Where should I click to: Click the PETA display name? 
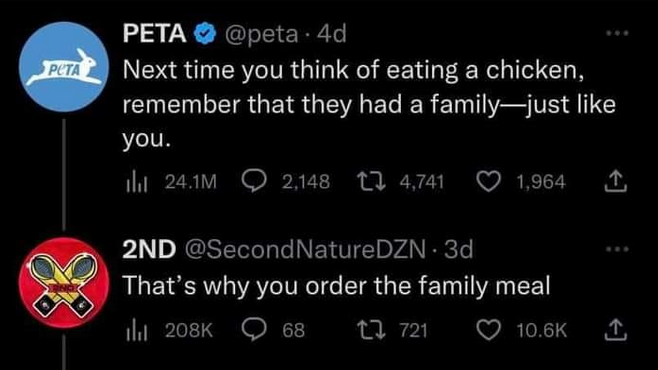[x=154, y=34]
